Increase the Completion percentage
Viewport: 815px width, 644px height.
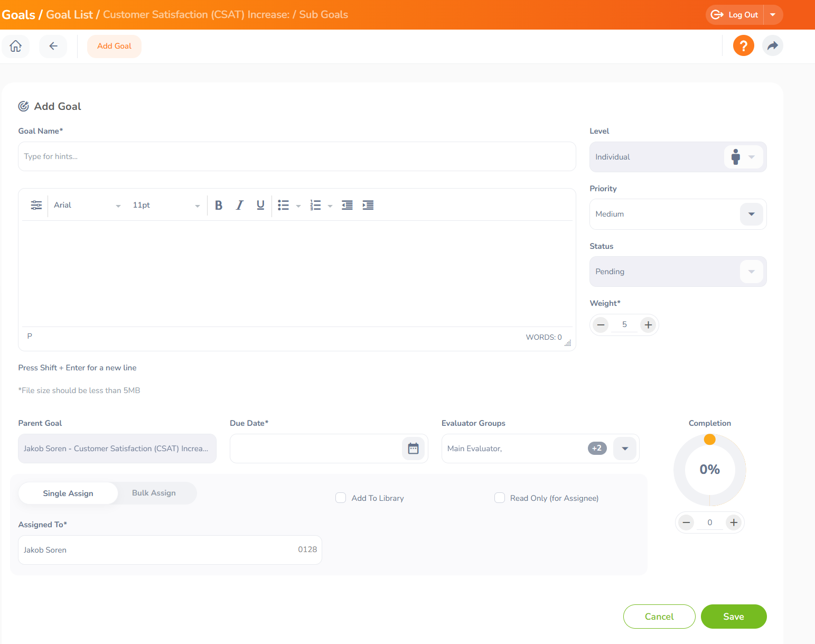(734, 522)
